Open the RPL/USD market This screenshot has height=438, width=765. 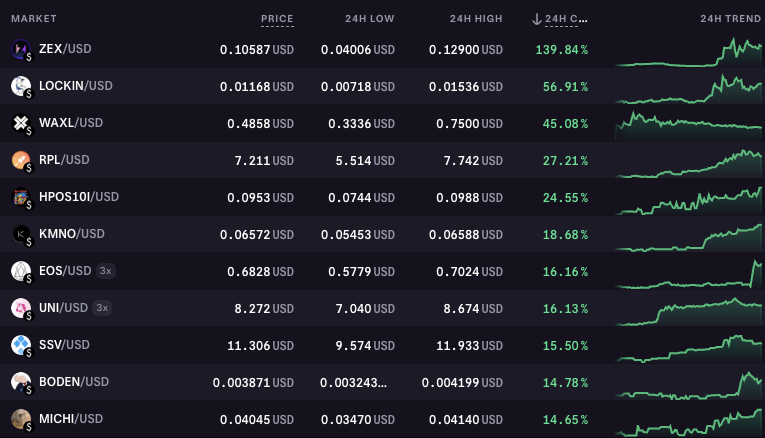click(x=64, y=160)
